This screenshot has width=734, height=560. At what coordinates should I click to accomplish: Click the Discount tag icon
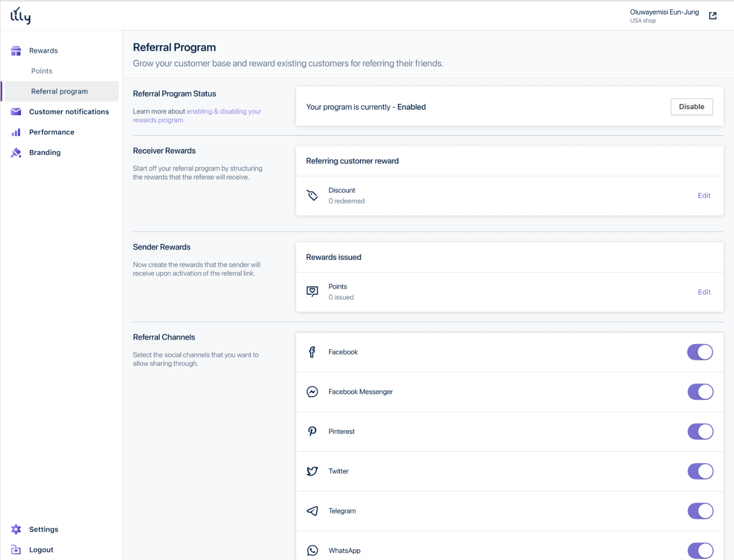click(x=312, y=196)
